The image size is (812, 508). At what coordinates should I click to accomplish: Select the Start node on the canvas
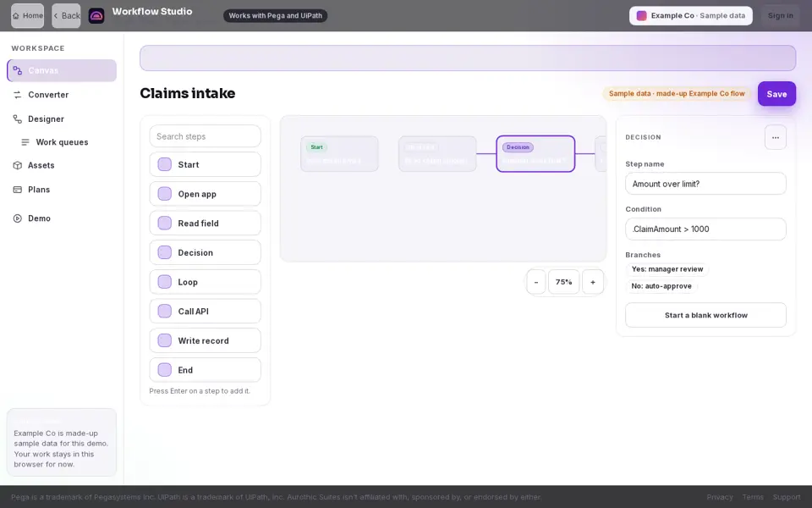tap(339, 154)
